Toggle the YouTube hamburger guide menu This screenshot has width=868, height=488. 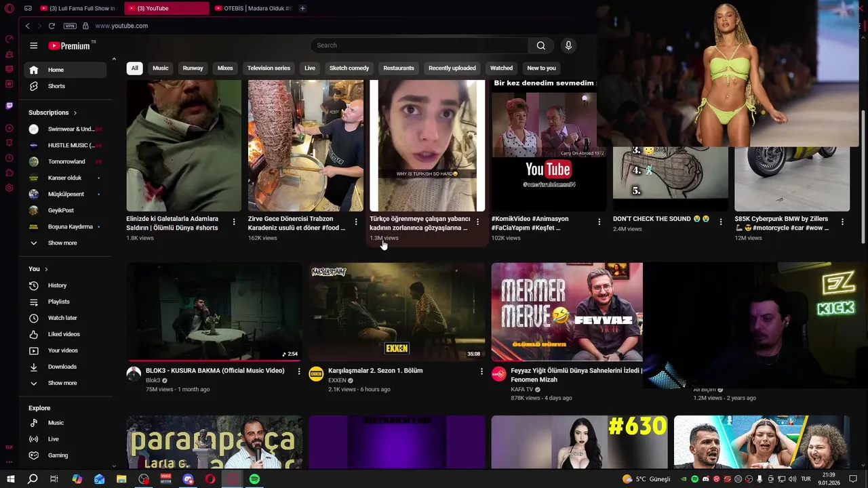coord(34,45)
